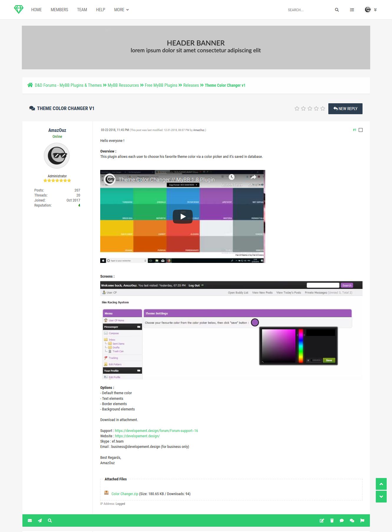Download Color Changer.zip attachment
Viewport: 392px width, 532px height.
tap(125, 494)
